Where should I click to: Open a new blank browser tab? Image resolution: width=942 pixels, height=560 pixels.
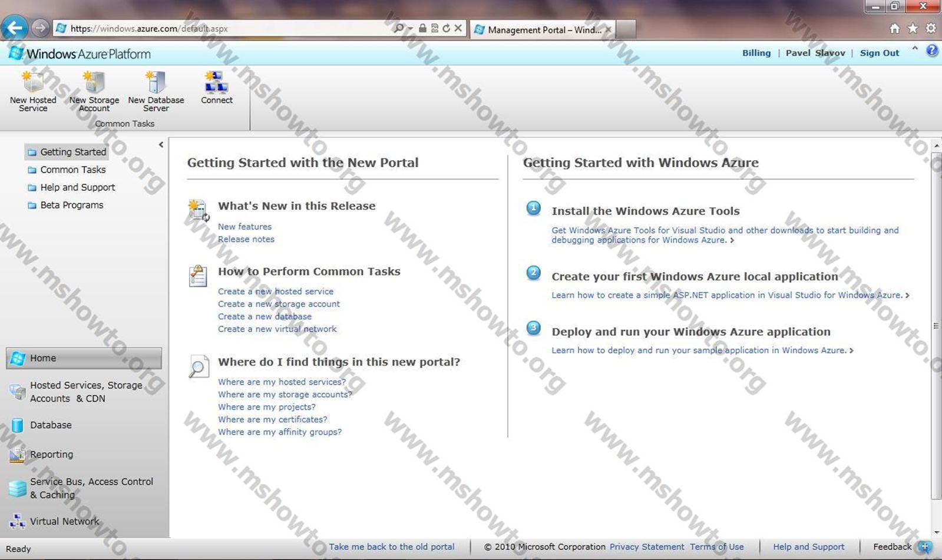click(626, 29)
